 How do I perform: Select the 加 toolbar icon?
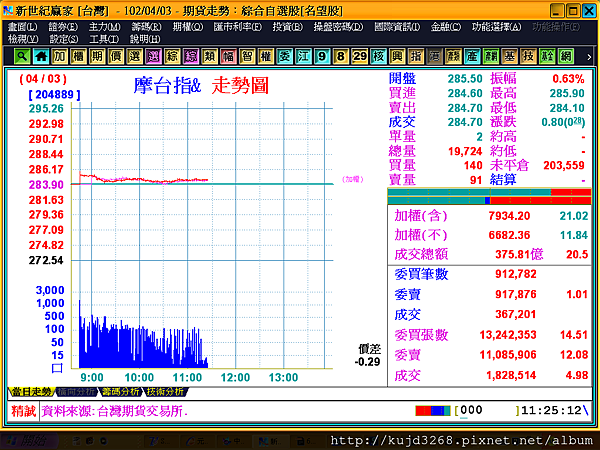click(x=59, y=57)
